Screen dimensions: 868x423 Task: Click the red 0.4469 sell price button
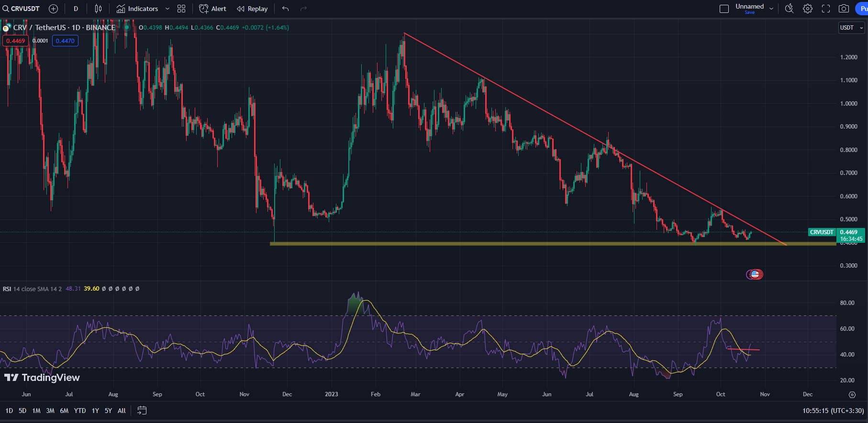click(15, 41)
